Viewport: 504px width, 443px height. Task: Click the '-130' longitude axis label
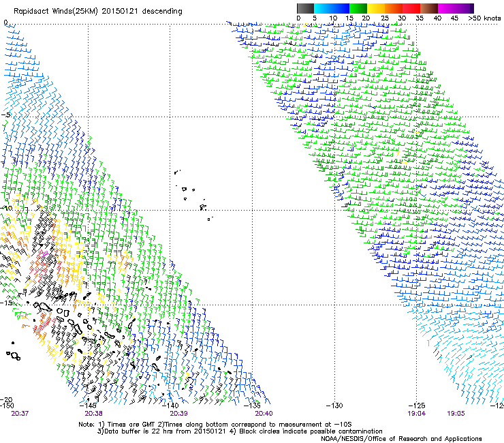pos(334,406)
